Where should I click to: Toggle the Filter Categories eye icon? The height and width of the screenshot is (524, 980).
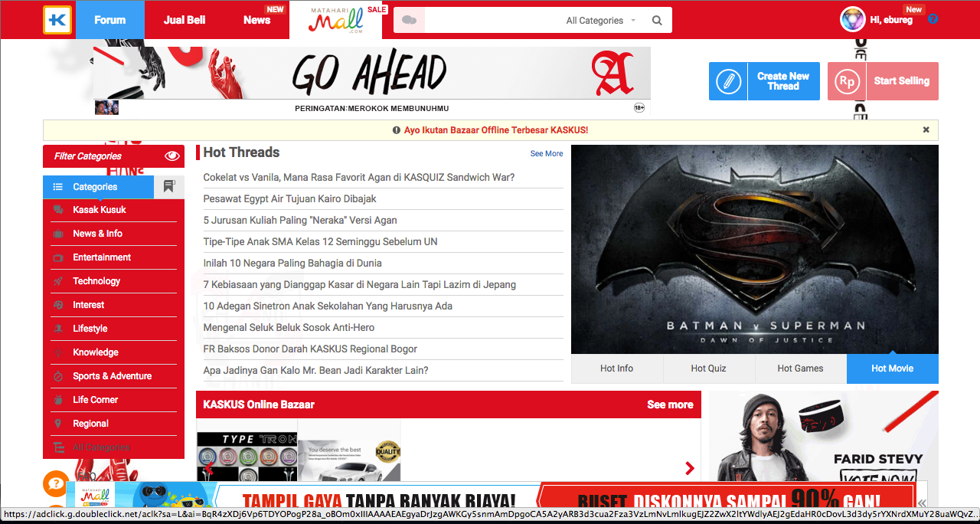pos(172,156)
